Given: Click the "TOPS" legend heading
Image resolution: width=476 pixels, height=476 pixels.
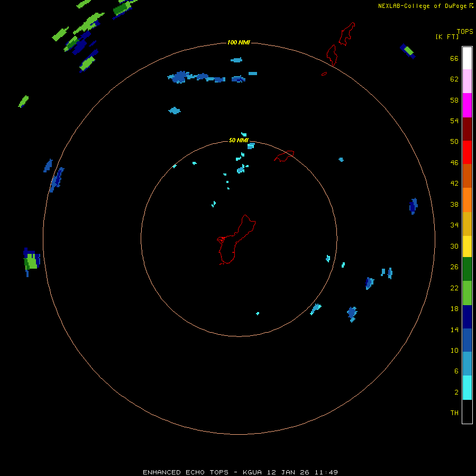Looking at the screenshot, I should coord(465,31).
